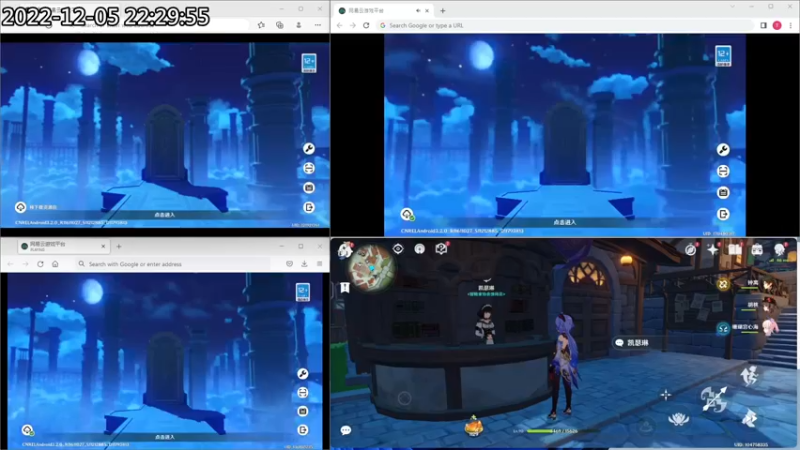Tap the virtual joystick circle in the game
This screenshot has height=450, width=800.
404,398
